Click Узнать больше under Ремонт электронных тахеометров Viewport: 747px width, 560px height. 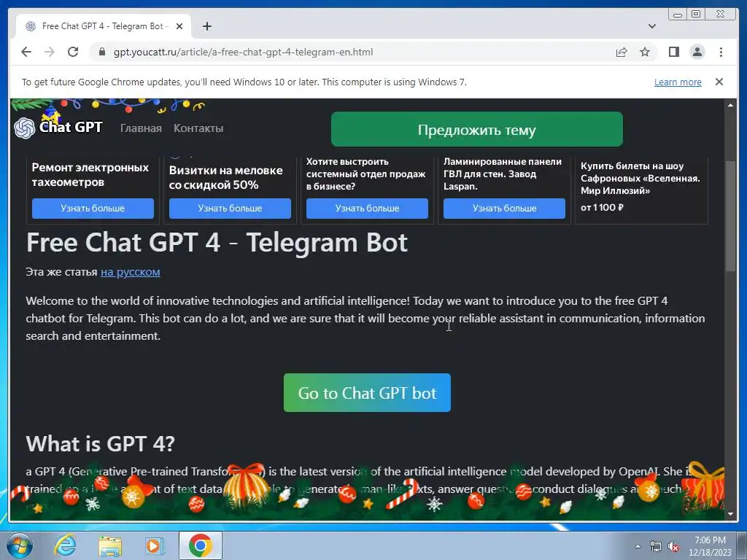[93, 208]
